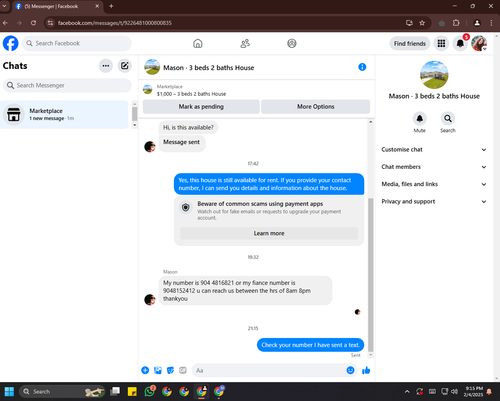Click the chat list scrollbar thumb
This screenshot has width=500, height=401.
(x=135, y=114)
